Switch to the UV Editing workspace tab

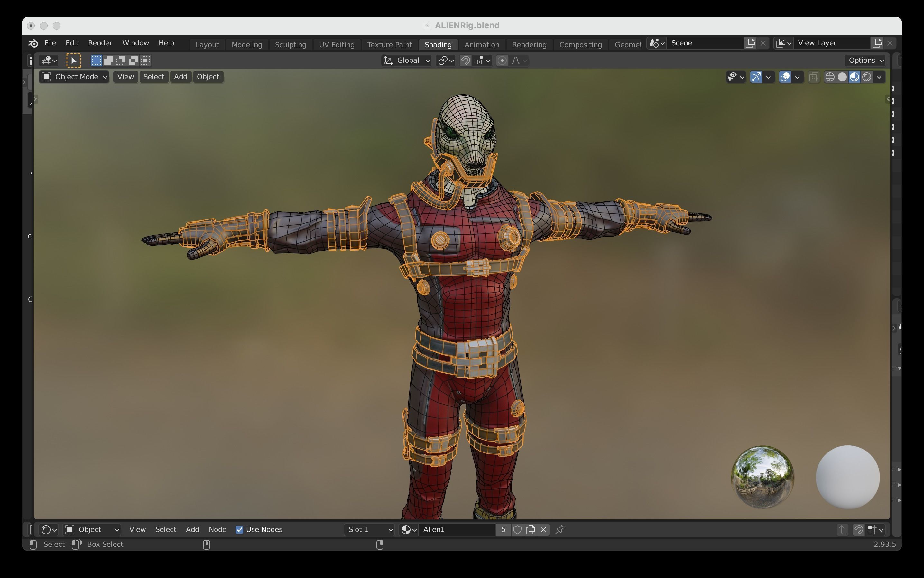[337, 45]
